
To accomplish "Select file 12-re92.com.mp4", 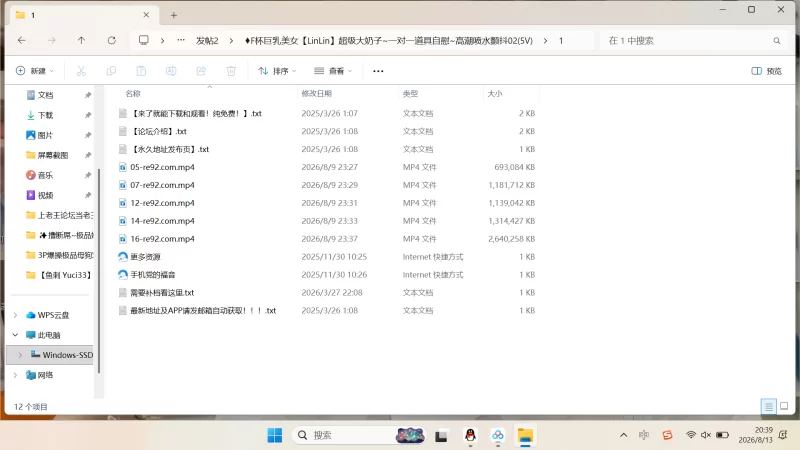I will 162,203.
